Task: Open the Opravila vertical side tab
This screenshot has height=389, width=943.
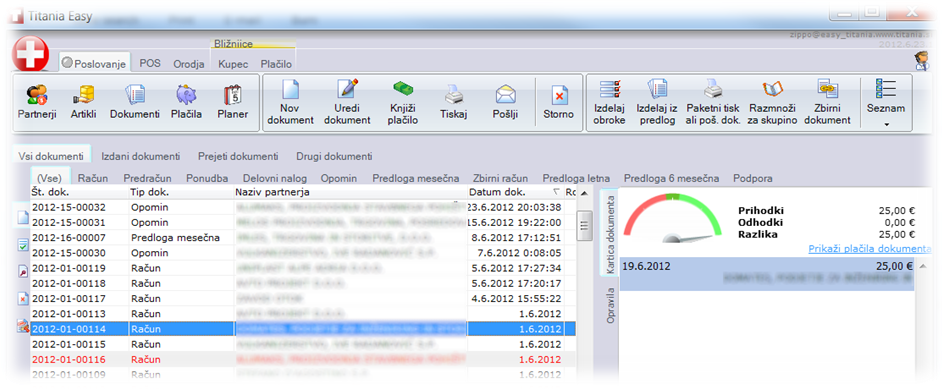Action: (x=610, y=305)
